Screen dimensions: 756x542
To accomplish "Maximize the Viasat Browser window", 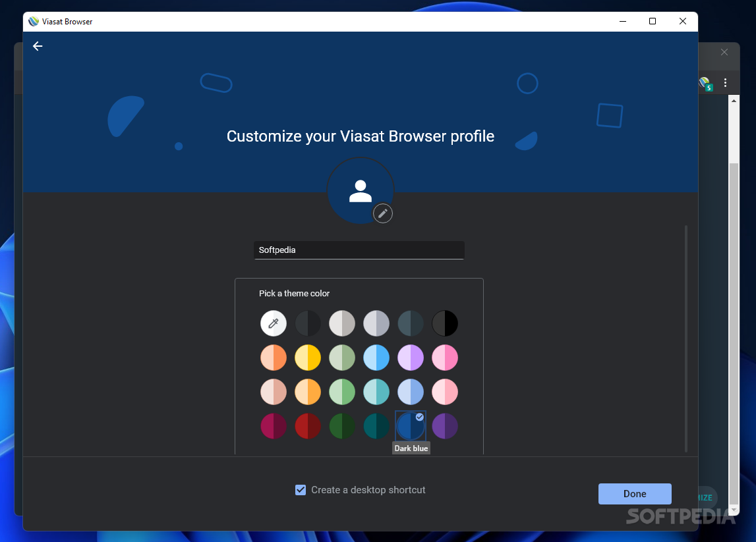I will coord(653,21).
